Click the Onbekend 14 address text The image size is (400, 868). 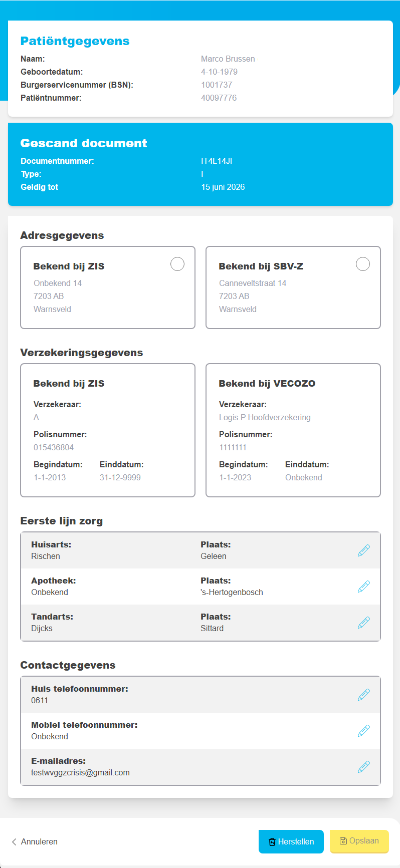[58, 283]
